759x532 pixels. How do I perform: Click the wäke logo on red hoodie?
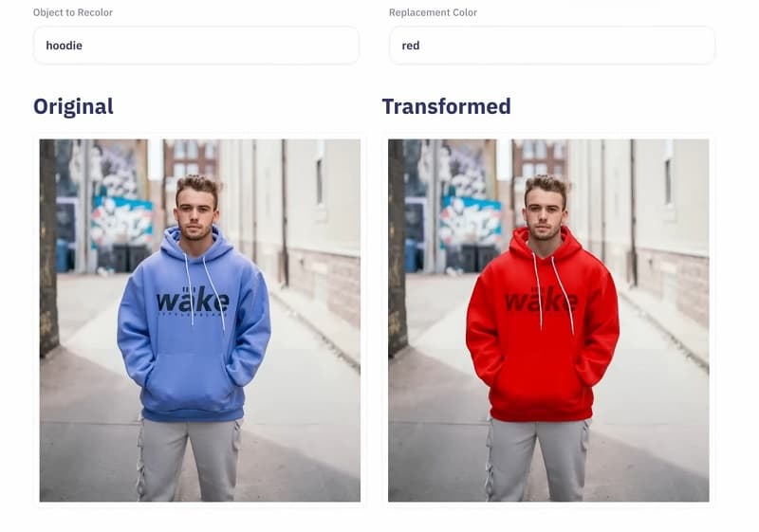point(541,302)
